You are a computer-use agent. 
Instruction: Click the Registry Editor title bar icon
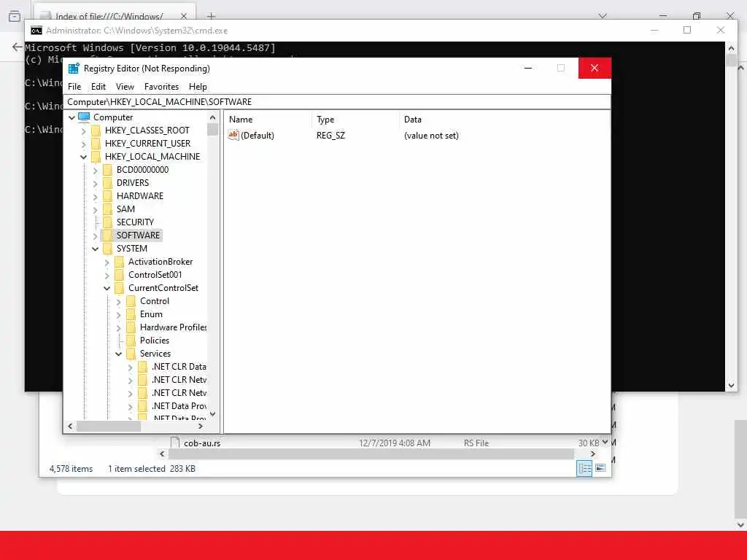point(74,69)
